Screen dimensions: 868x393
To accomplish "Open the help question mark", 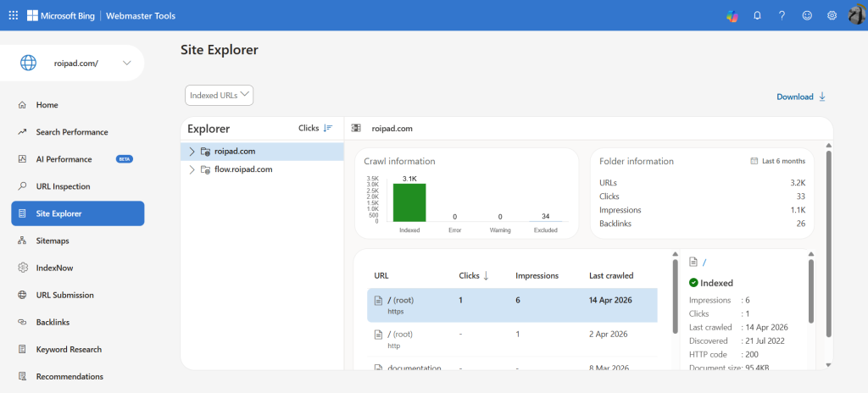I will click(782, 15).
